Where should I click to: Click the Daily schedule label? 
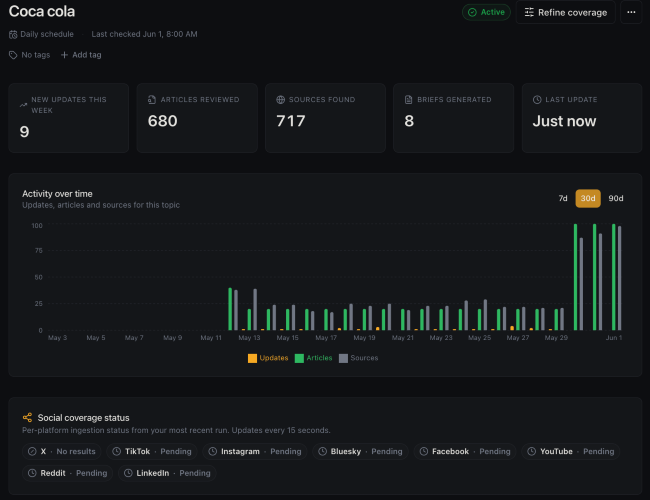47,34
